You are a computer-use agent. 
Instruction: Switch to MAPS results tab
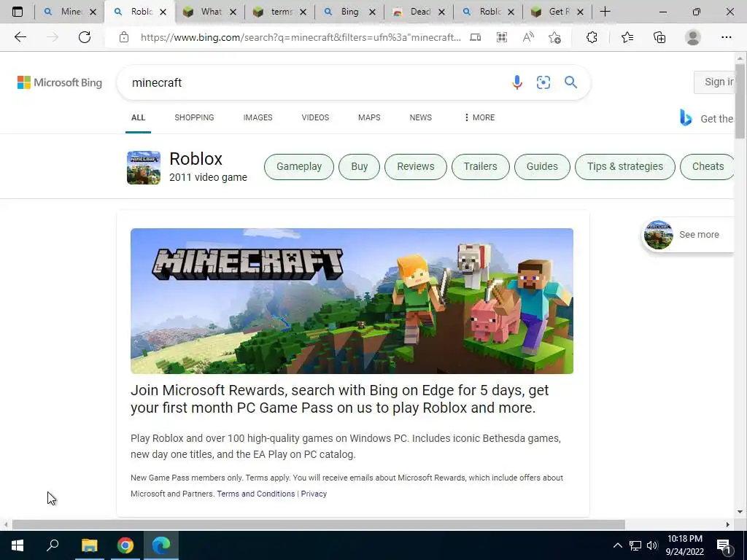click(369, 117)
